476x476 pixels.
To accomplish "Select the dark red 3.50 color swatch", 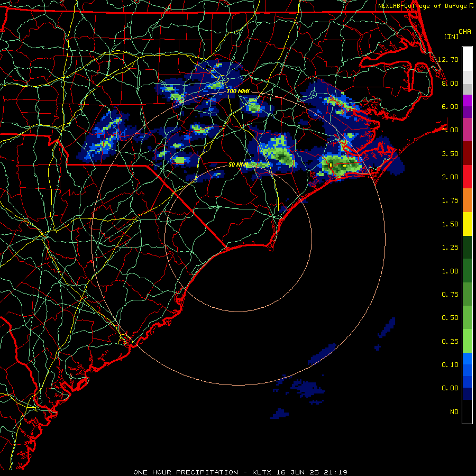I will [467, 153].
